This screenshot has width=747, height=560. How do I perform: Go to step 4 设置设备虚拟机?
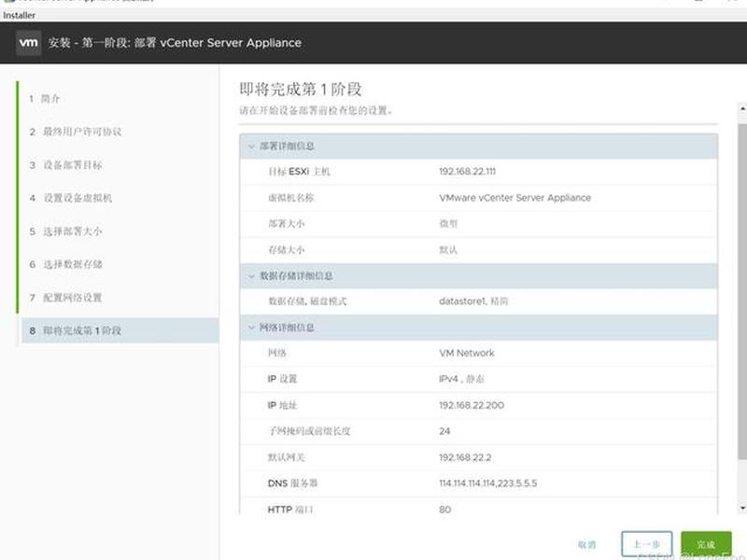71,198
